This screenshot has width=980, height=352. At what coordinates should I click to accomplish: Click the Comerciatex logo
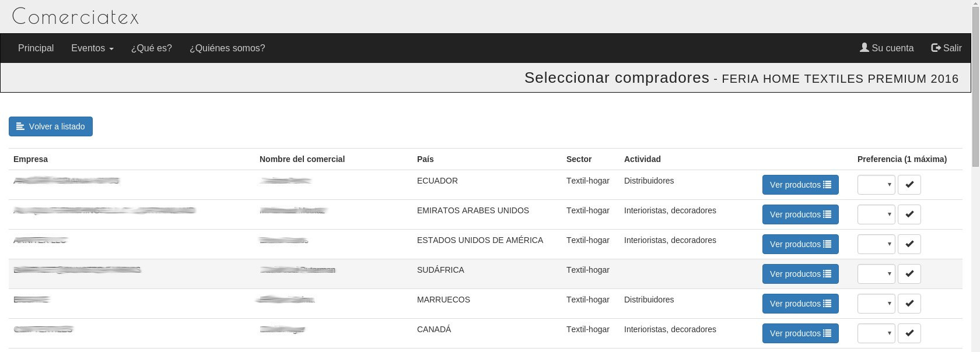pyautogui.click(x=75, y=16)
